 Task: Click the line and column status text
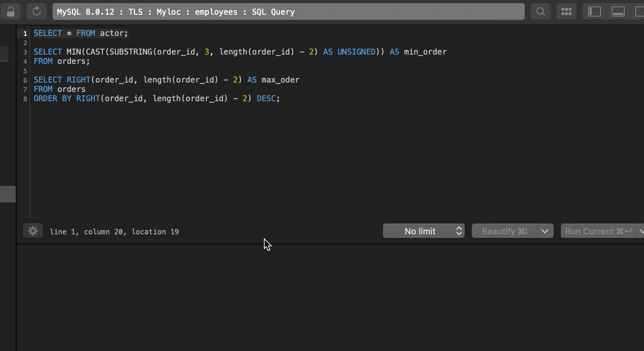point(114,232)
